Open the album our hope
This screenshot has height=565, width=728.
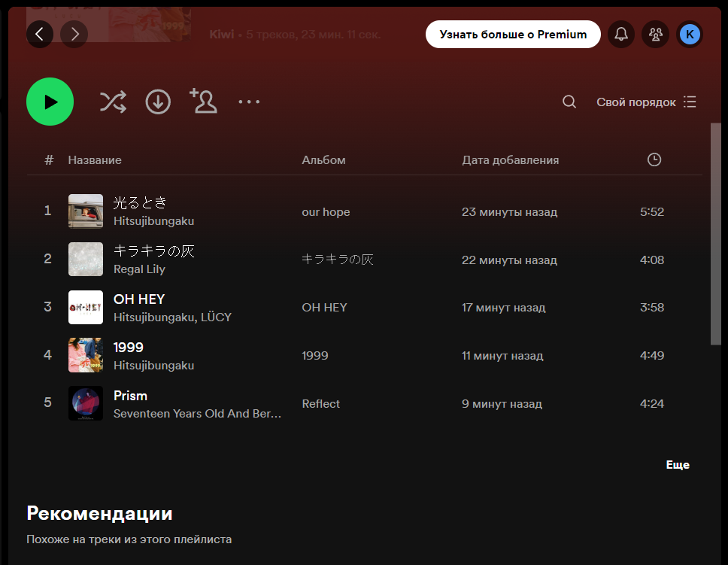click(326, 212)
